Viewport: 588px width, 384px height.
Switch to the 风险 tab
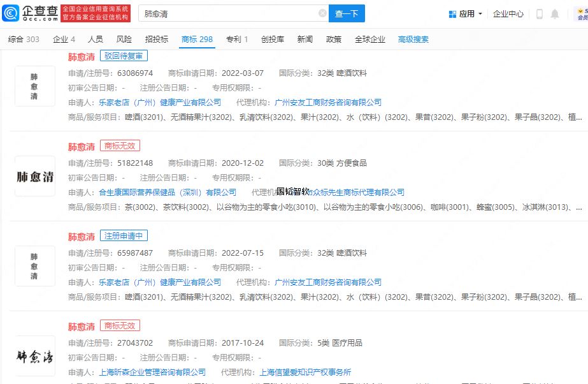coord(124,39)
